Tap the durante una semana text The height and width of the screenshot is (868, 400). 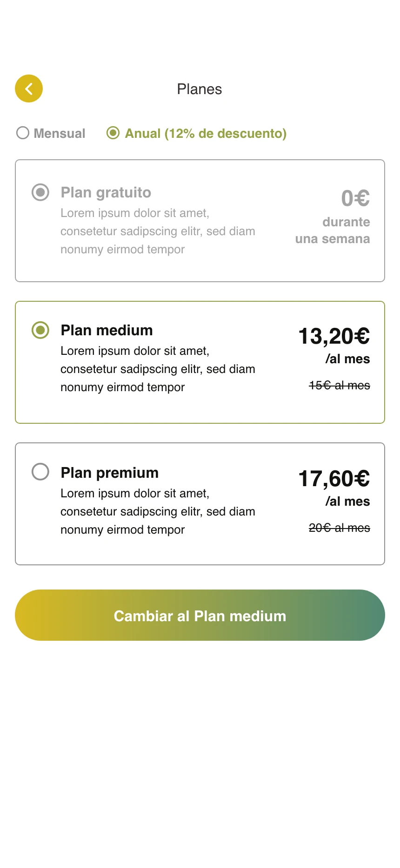(x=333, y=231)
